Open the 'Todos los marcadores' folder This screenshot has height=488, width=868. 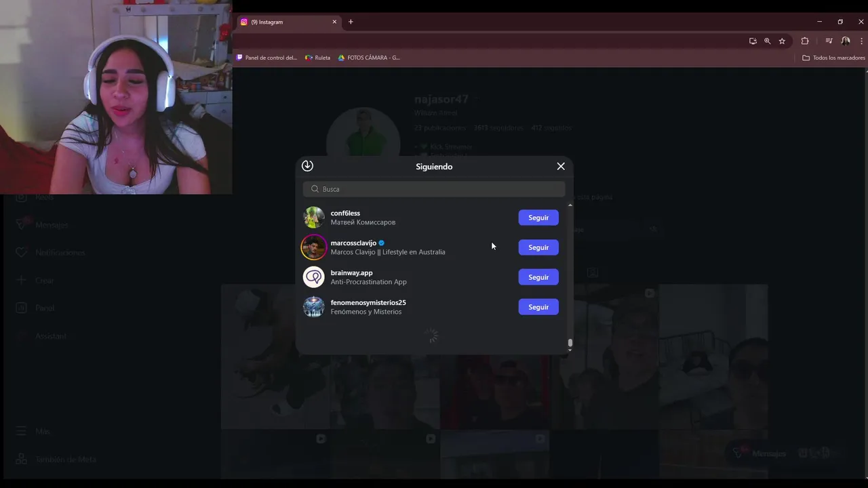833,58
